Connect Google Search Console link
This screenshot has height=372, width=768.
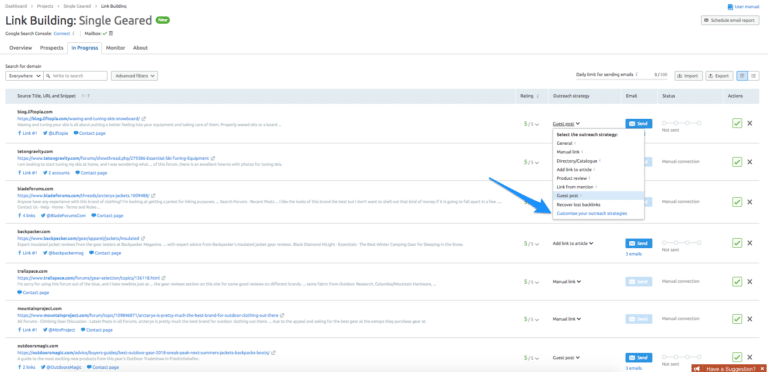point(62,33)
